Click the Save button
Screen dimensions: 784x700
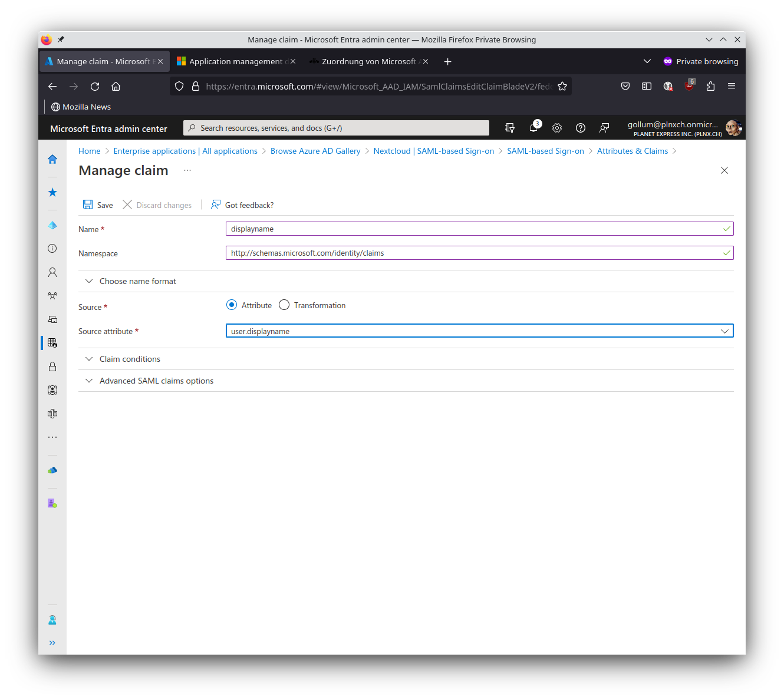pos(98,204)
